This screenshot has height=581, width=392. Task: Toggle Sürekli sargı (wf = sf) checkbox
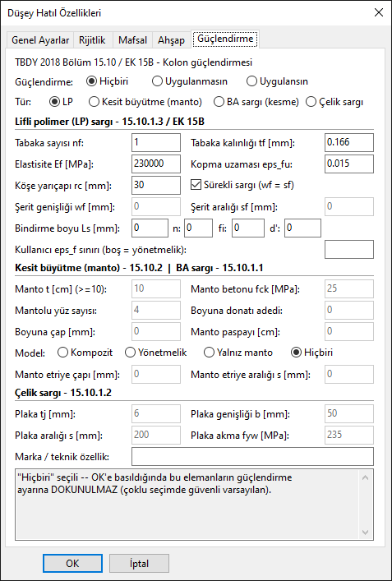tap(242, 185)
